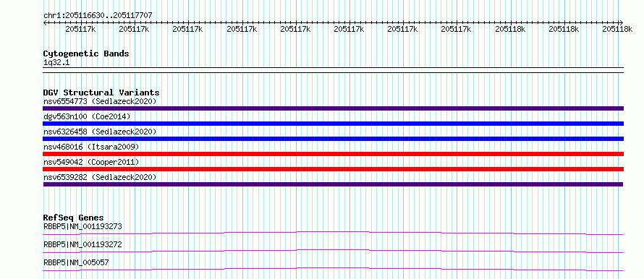
Task: Click the Cytogenetic Bands track heading
Action: (86, 53)
